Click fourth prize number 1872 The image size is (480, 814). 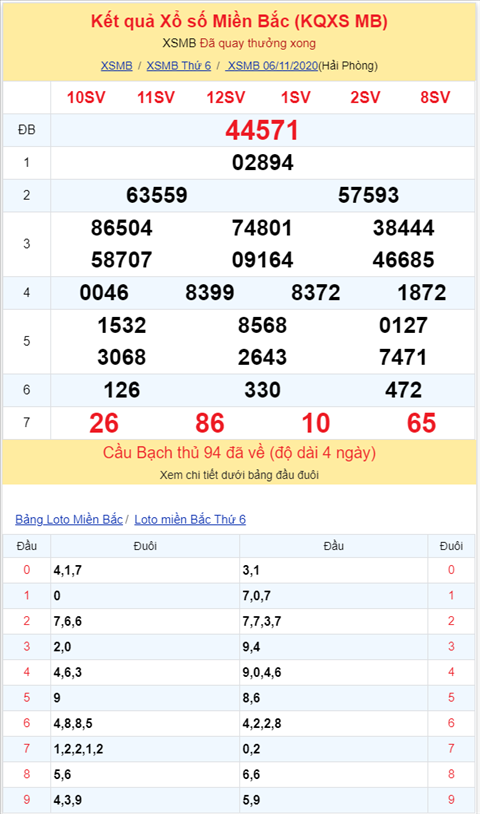click(x=421, y=293)
